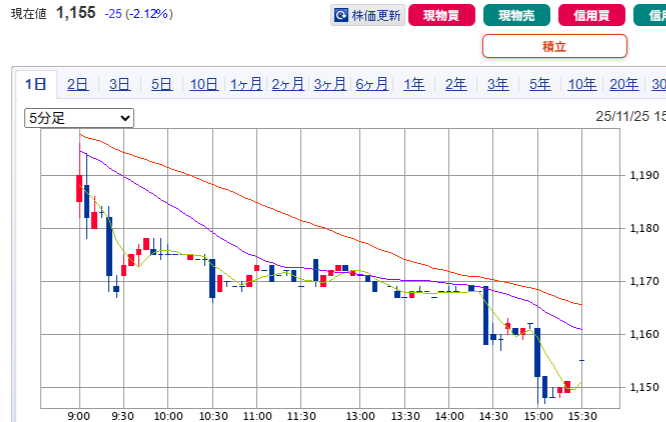The height and width of the screenshot is (422, 666).
Task: Click the 信用買 margin buy button
Action: coord(592,15)
